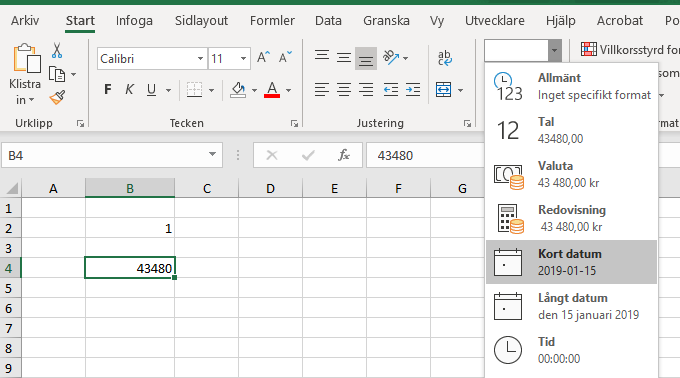The width and height of the screenshot is (680, 378).
Task: Click the cancel X in formula bar
Action: click(x=272, y=155)
